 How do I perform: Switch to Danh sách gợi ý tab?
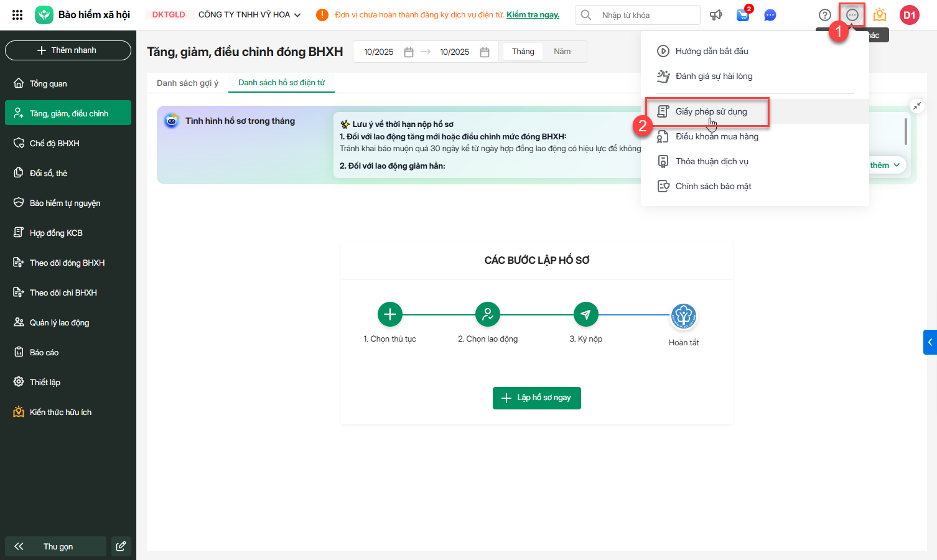[x=187, y=83]
